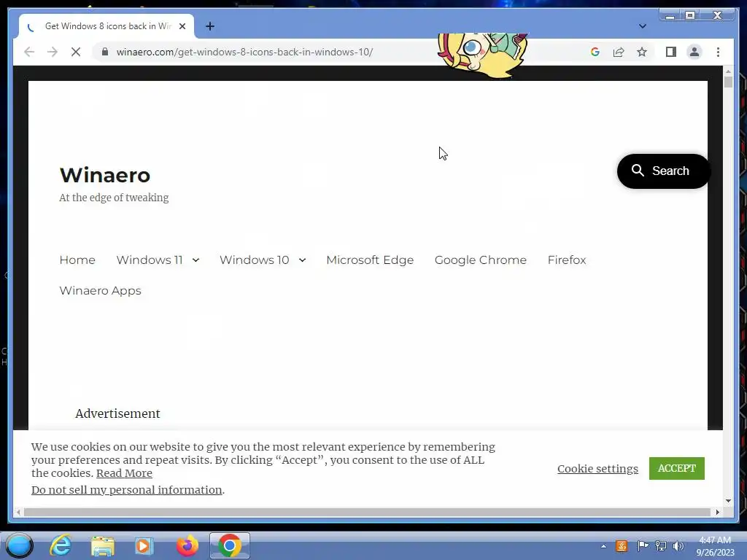Open the Java update tray icon
The height and width of the screenshot is (560, 747).
tap(622, 545)
